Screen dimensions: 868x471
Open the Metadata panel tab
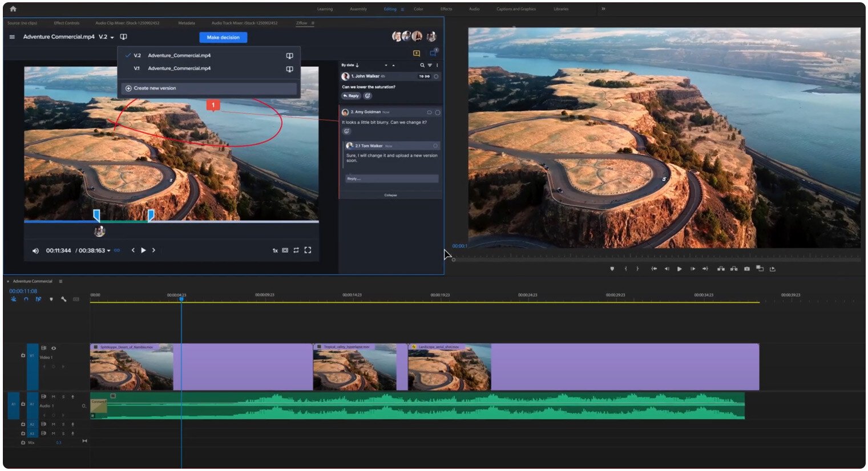coord(188,23)
